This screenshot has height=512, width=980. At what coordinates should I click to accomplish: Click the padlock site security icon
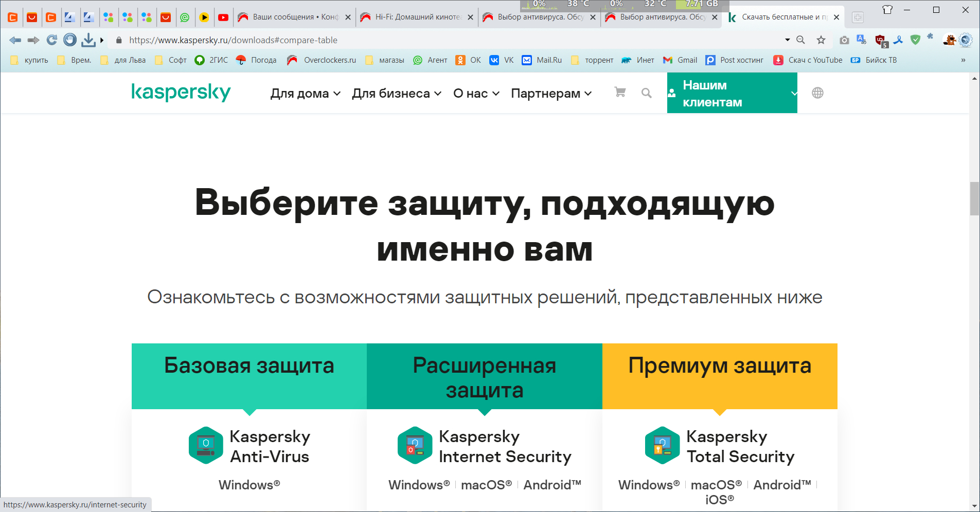[x=119, y=40]
